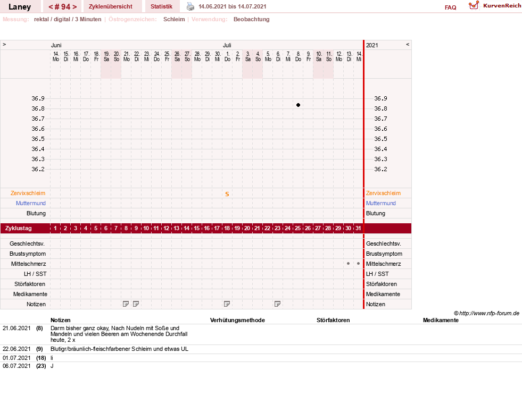Viewport: 522px width, 420px height.
Task: Click the 01.07.2021 note entry date
Action: (x=16, y=358)
